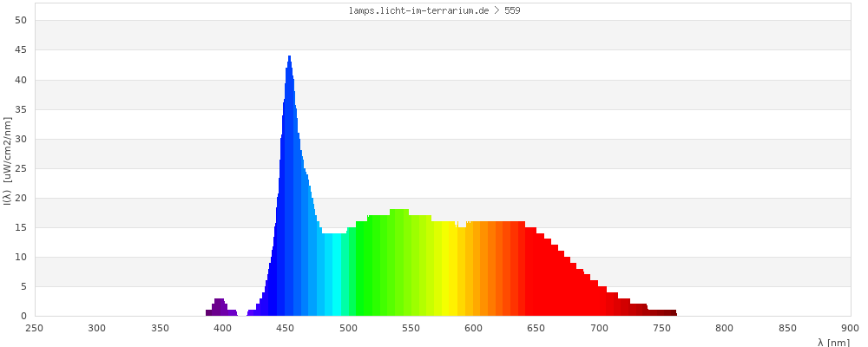868x347 pixels.
Task: Click the bright red bars near 680 nm
Action: (x=574, y=286)
